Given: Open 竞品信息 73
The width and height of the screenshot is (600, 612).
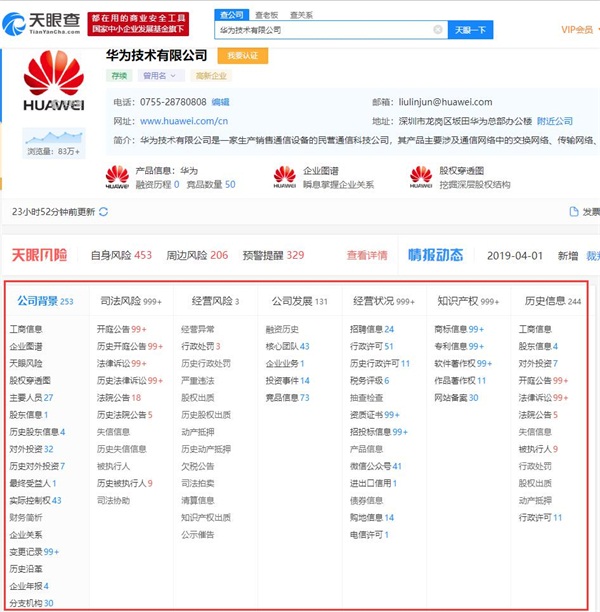Looking at the screenshot, I should click(x=288, y=398).
